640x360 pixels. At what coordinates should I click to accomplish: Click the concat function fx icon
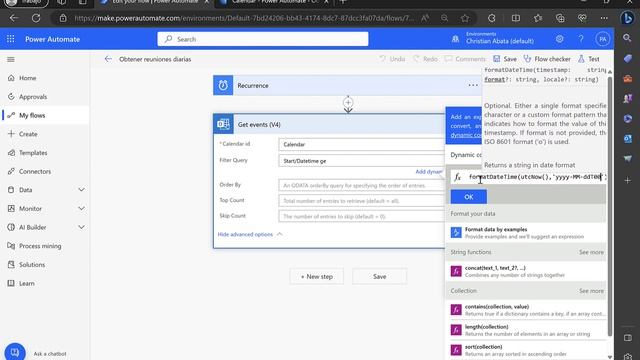(x=456, y=271)
